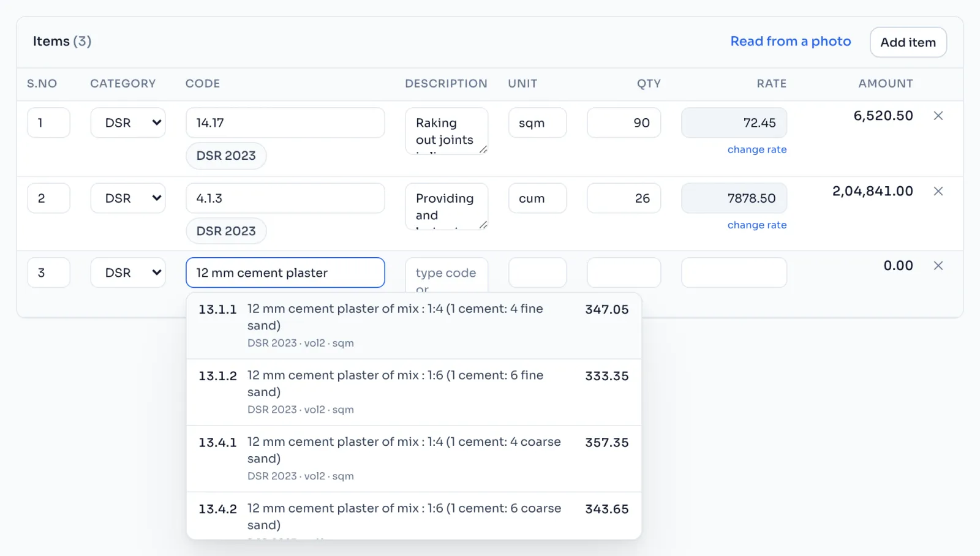Click the empty rate field in row 3
This screenshot has height=556, width=980.
tap(734, 272)
